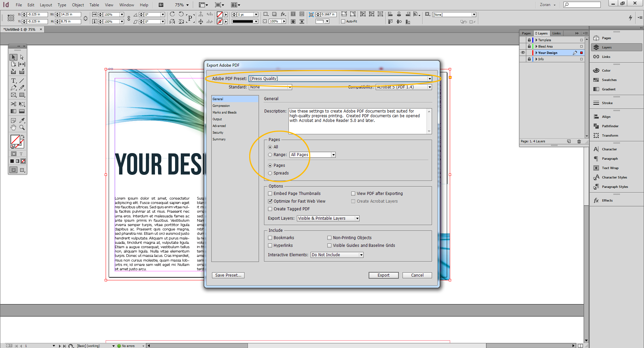The image size is (644, 348).
Task: Open the Export Layers dropdown
Action: click(x=357, y=218)
